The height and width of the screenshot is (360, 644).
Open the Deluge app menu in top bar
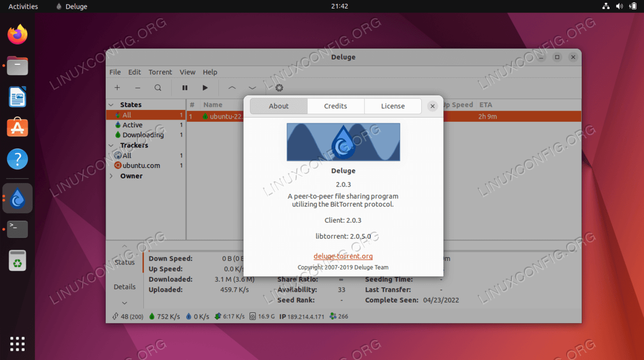click(71, 6)
